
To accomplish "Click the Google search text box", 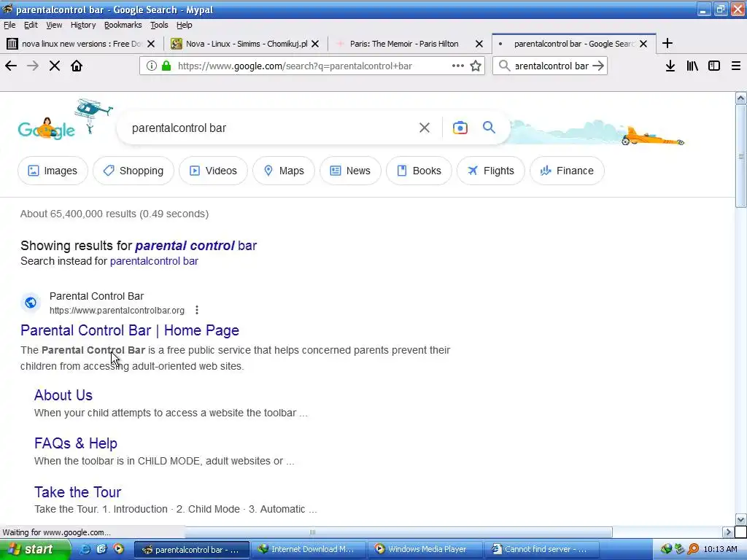I will (269, 128).
